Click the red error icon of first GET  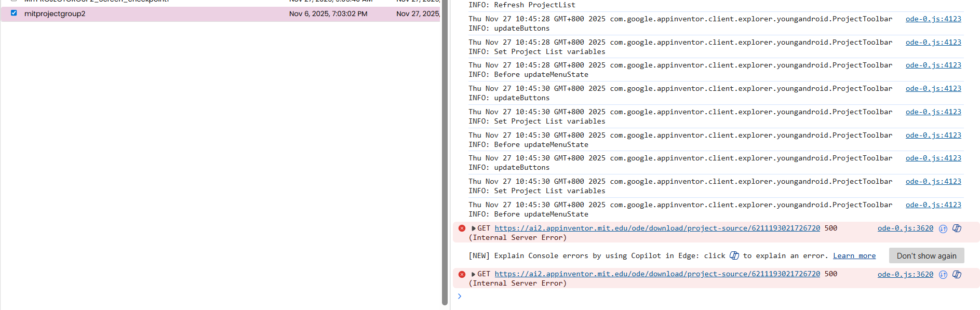[462, 228]
